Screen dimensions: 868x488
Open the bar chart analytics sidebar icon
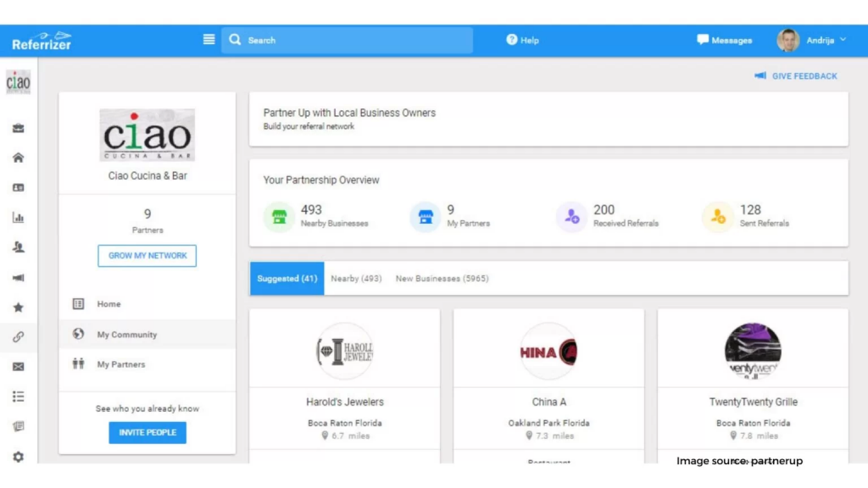point(19,218)
